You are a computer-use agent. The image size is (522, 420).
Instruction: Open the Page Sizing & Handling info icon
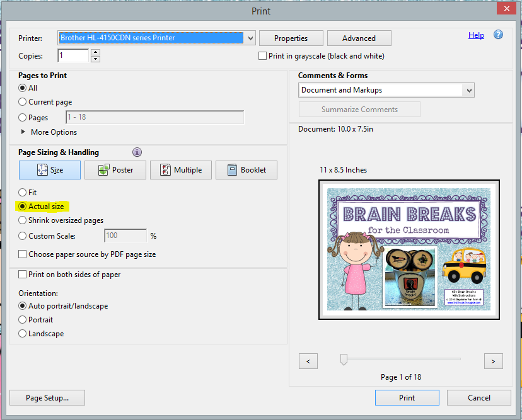[x=137, y=152]
